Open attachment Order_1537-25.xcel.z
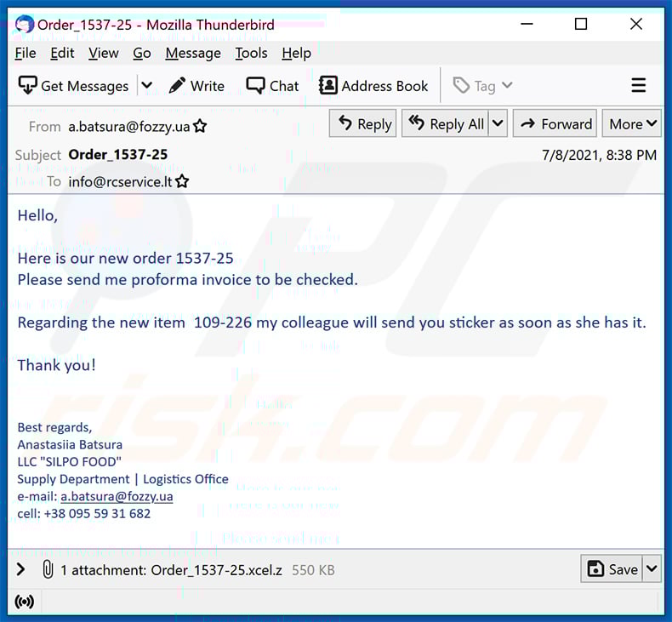This screenshot has height=622, width=672. coord(216,570)
